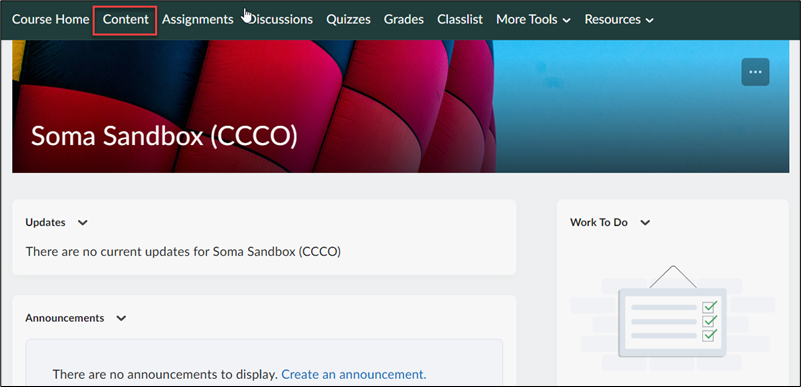
Task: Open the Resources dropdown menu
Action: 619,19
